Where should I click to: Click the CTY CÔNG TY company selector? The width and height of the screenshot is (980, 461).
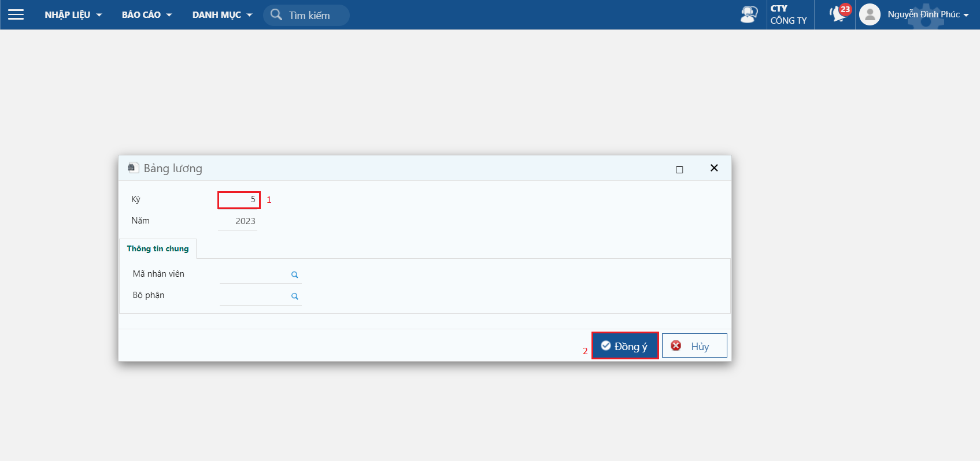tap(789, 14)
